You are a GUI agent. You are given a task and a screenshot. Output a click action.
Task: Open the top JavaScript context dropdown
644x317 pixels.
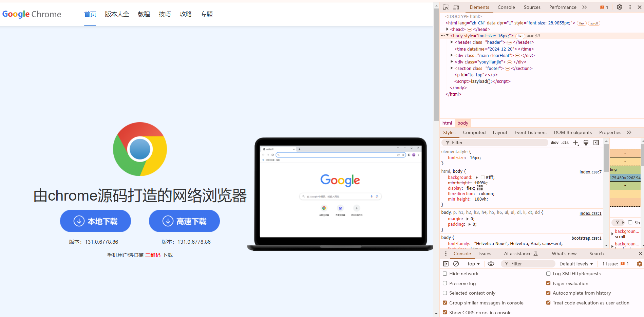(474, 264)
